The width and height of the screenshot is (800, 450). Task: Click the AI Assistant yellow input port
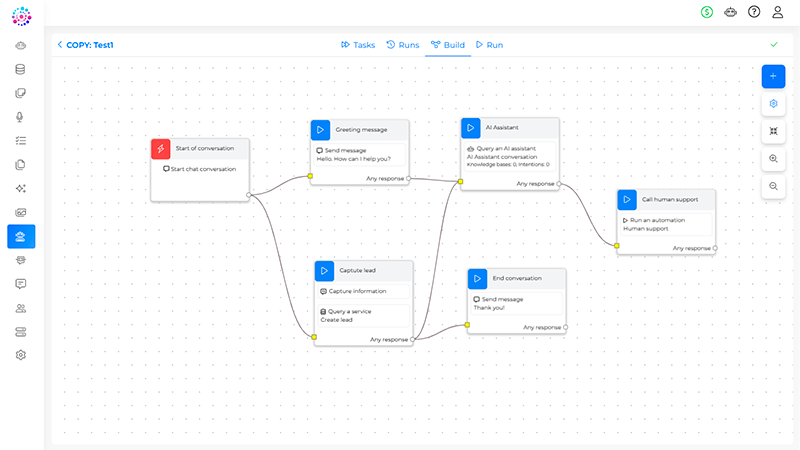coord(461,182)
